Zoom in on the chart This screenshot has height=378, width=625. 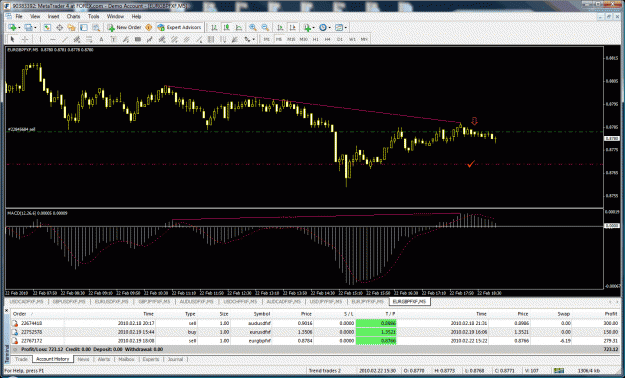[253, 28]
